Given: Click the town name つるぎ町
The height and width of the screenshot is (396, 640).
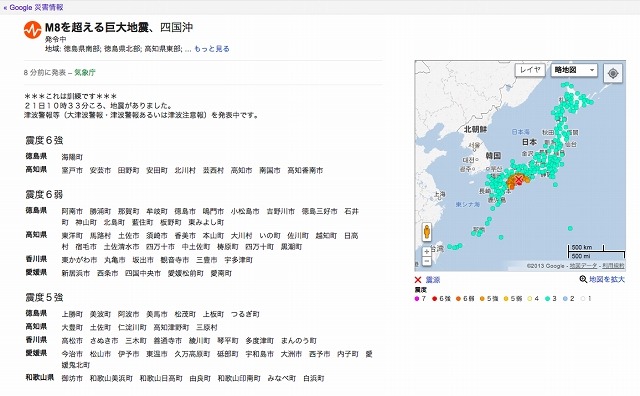Looking at the screenshot, I should coord(245,314).
